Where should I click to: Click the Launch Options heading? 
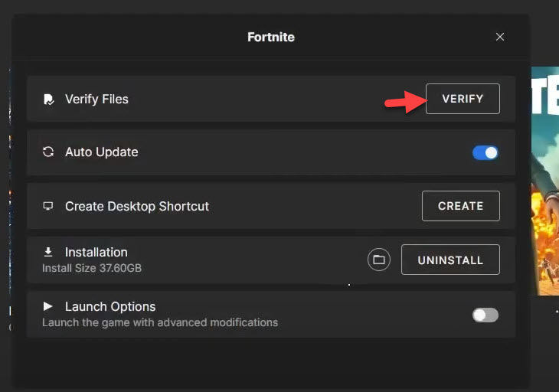tap(110, 306)
